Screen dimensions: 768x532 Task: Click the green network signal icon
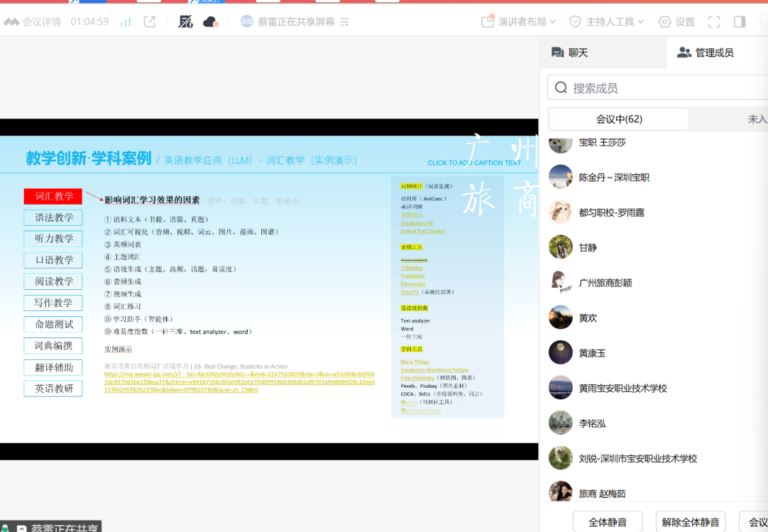pos(126,22)
